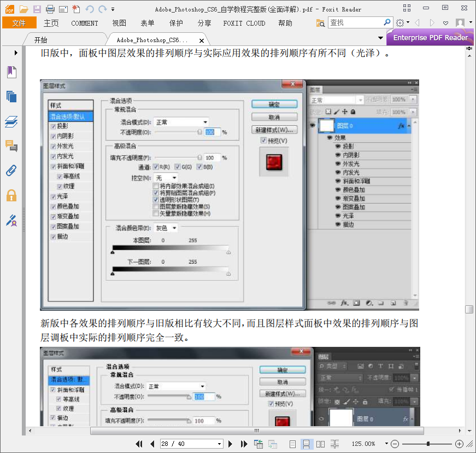Click the zoom slider handle
Viewport: 476px width, 453px height.
[x=428, y=444]
